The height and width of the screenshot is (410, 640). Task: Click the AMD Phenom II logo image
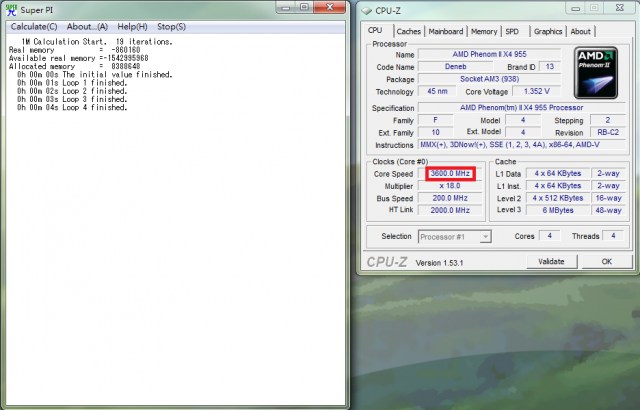click(x=596, y=73)
